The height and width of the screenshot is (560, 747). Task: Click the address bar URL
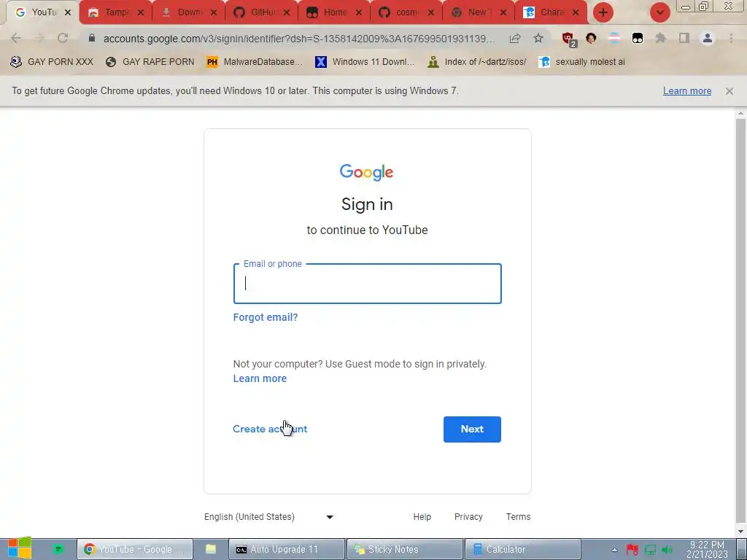[299, 39]
